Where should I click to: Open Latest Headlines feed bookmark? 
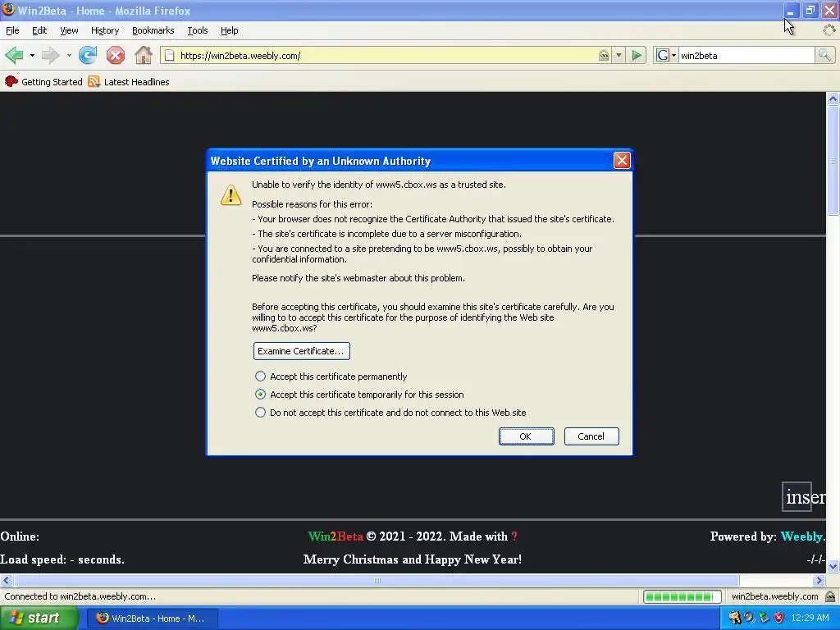(x=129, y=82)
